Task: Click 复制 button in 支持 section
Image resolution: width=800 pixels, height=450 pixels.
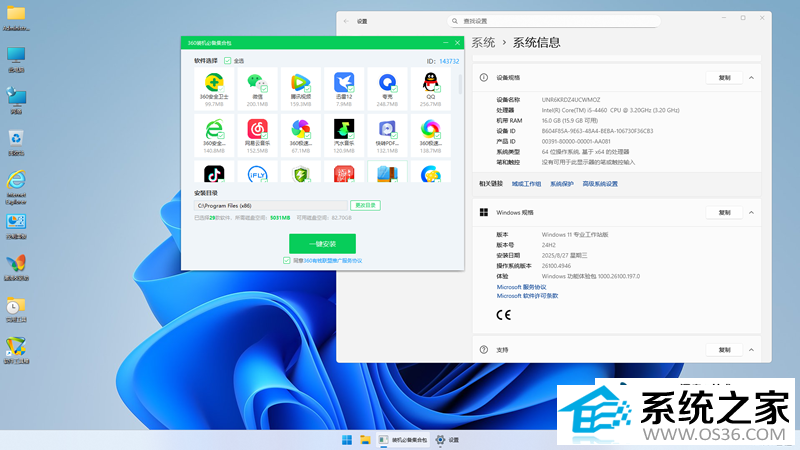Action: click(x=724, y=350)
